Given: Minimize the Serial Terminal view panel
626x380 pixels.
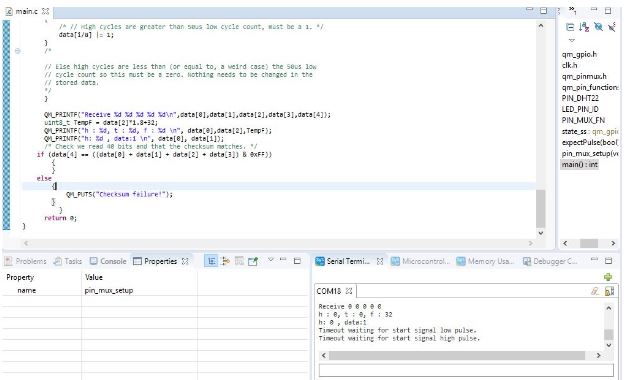Looking at the screenshot, I should 594,260.
